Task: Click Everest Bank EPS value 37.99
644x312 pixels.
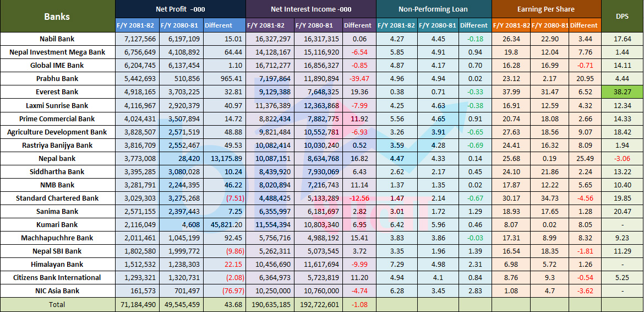Action: (x=510, y=92)
